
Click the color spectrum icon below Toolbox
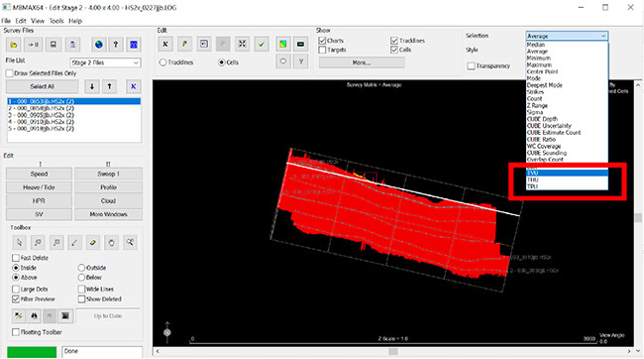pos(65,315)
